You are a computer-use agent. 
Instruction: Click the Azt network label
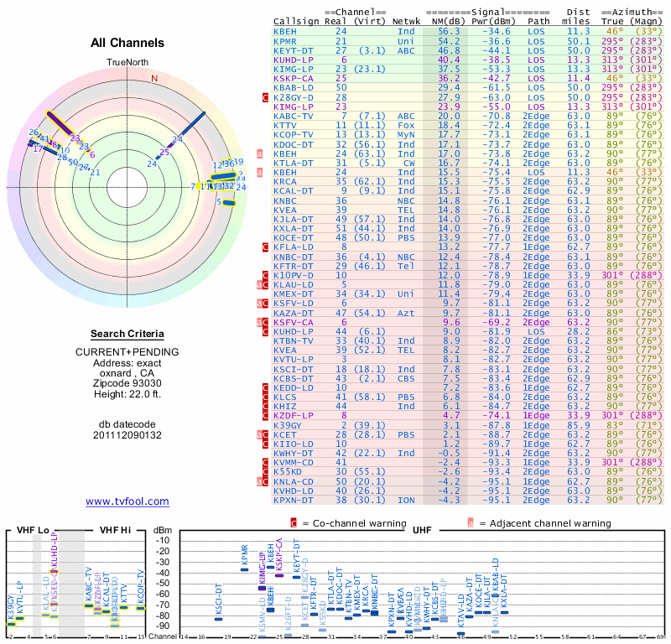[406, 313]
